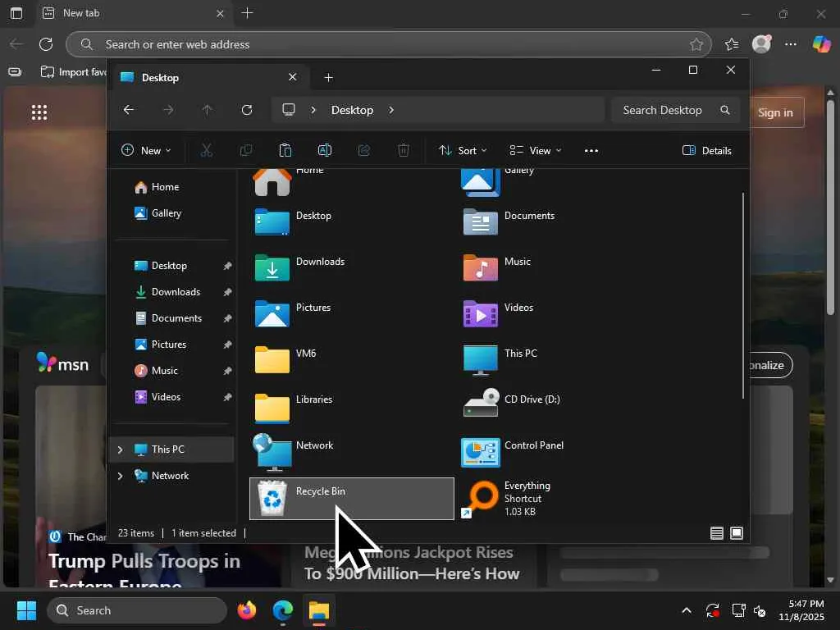Image resolution: width=840 pixels, height=630 pixels.
Task: Select the Network item in file list
Action: 351,452
